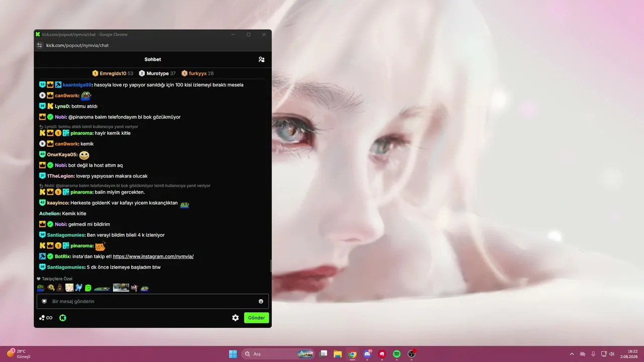Click the taskbar search box 'Ara'

coord(278,354)
